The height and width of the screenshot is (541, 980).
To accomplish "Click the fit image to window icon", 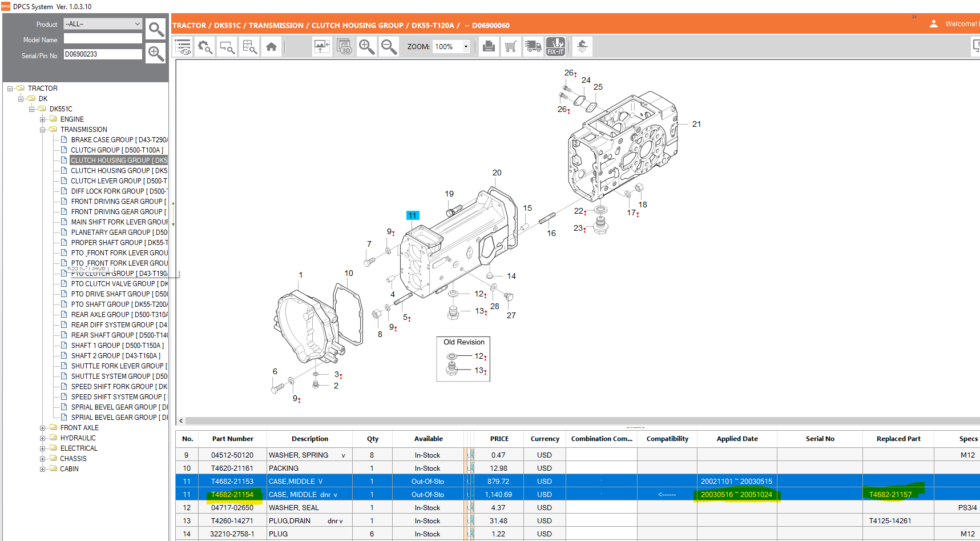I will 322,46.
